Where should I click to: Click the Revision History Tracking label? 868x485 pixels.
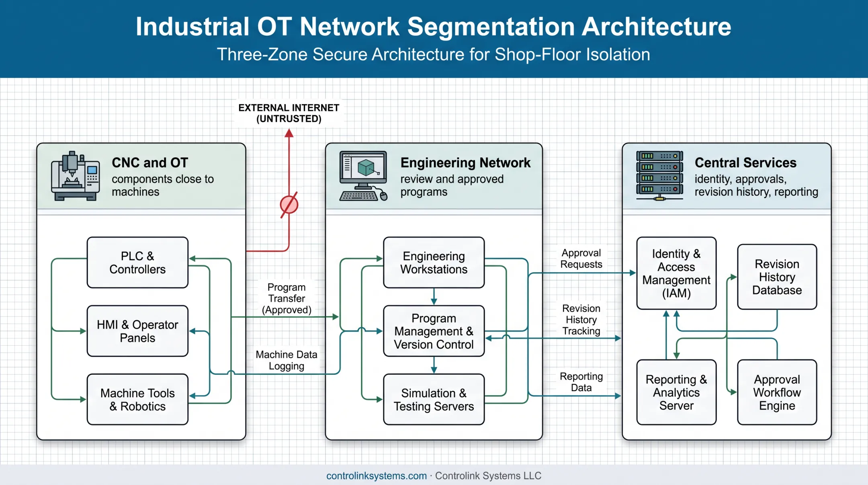pos(581,320)
